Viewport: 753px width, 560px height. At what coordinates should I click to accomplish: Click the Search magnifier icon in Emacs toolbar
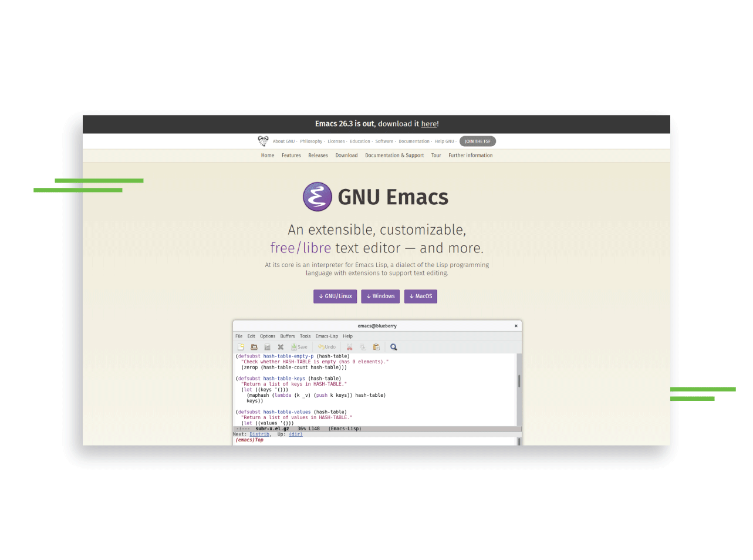coord(394,347)
